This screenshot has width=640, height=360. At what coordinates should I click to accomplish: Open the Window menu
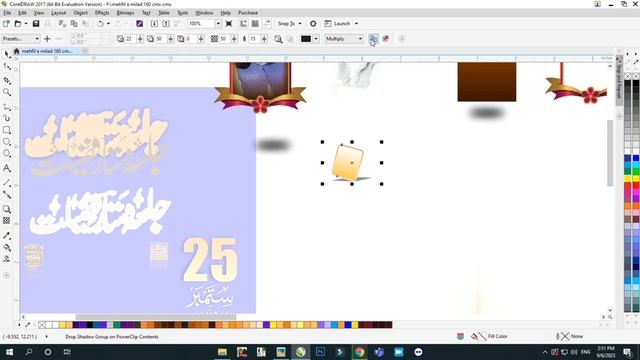204,13
